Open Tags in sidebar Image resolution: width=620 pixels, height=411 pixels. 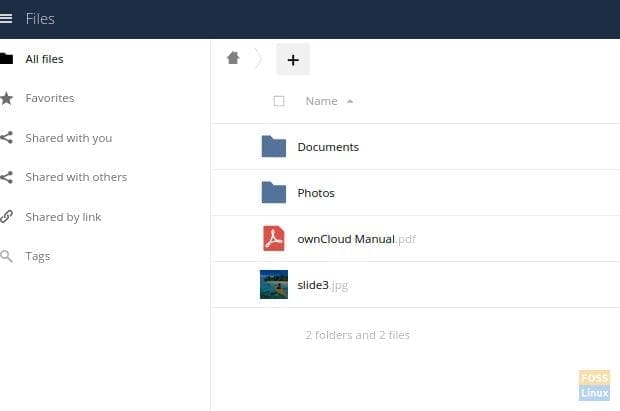coord(38,256)
